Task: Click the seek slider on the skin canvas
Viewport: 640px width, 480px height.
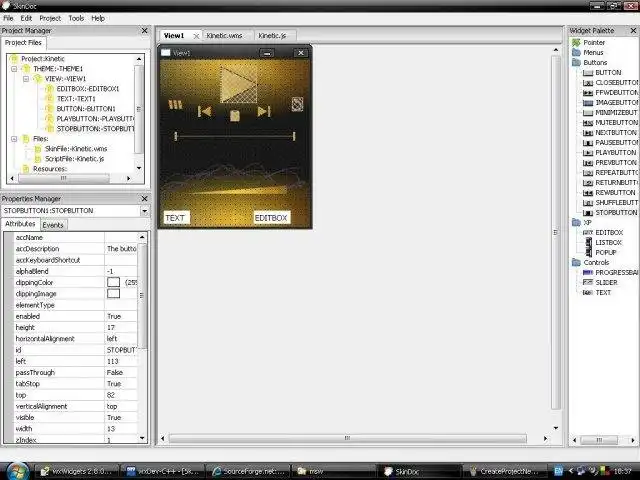Action: point(235,136)
